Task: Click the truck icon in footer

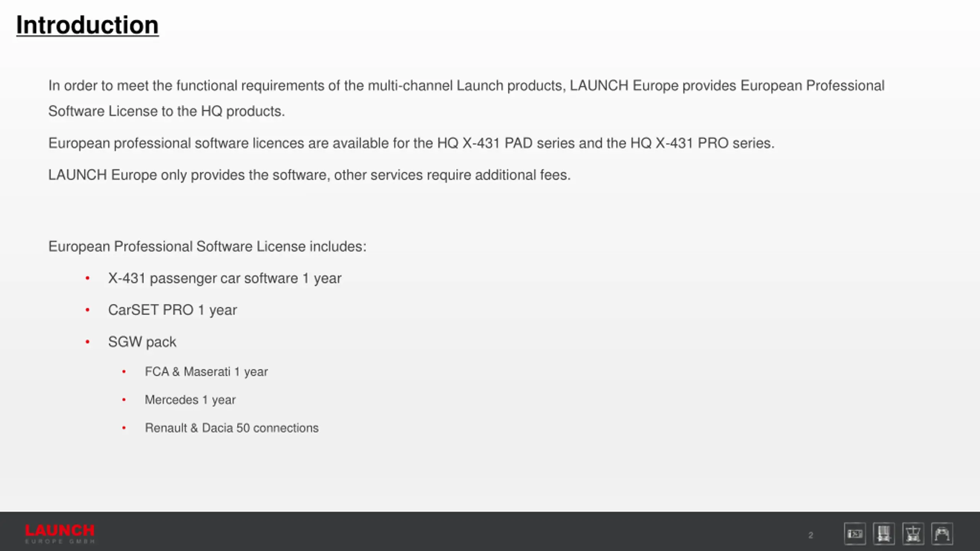Action: [x=884, y=533]
